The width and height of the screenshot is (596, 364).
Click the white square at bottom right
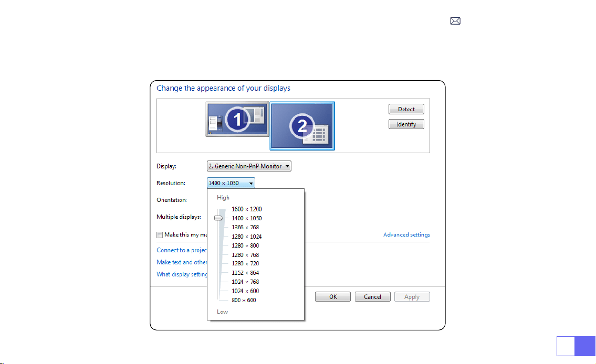click(566, 346)
